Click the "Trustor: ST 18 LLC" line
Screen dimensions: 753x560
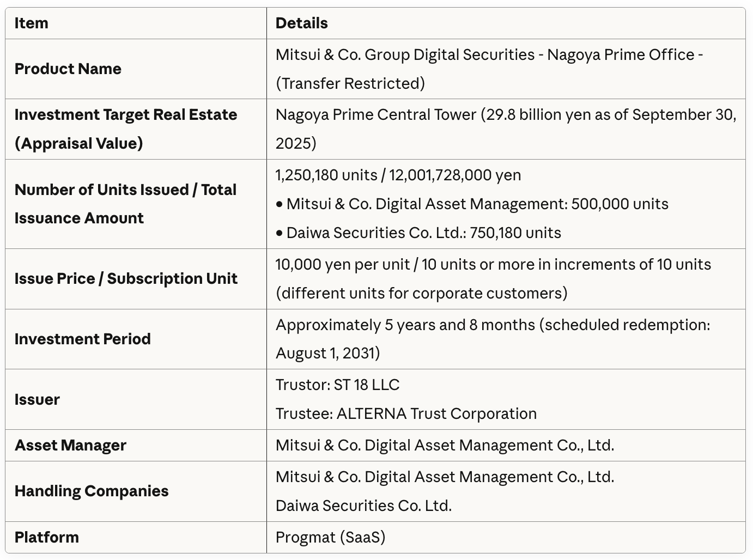click(337, 385)
